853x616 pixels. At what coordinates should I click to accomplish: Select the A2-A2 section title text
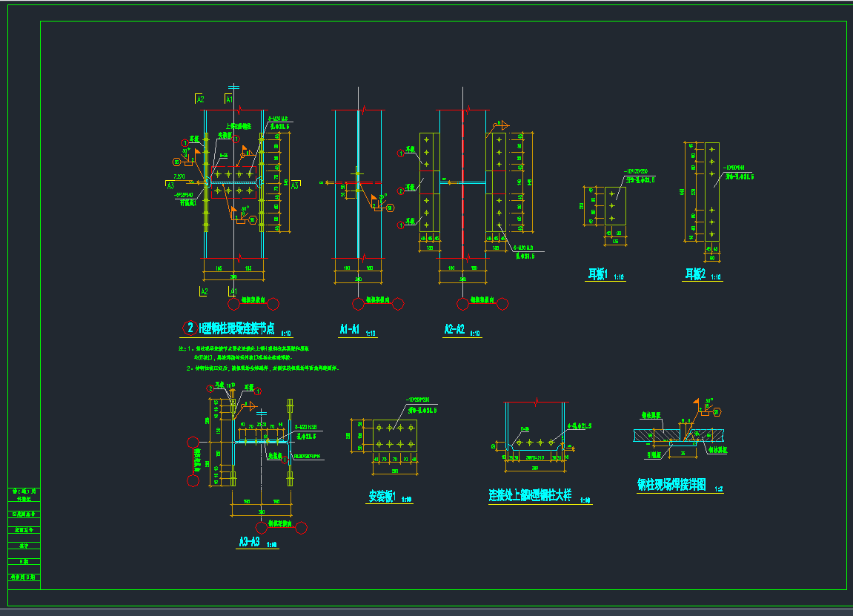tap(454, 330)
